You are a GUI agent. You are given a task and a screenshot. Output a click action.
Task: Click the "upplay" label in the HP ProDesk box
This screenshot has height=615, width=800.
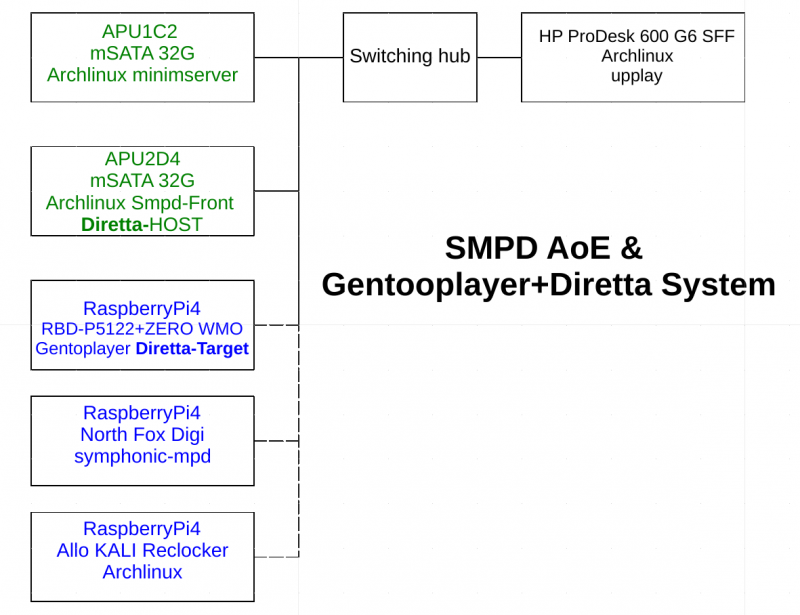637,76
